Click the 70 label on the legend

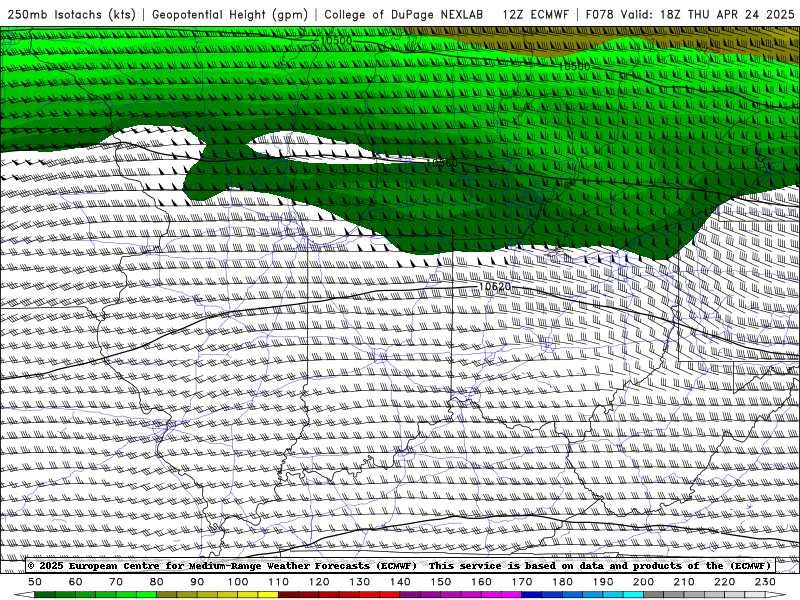click(116, 582)
